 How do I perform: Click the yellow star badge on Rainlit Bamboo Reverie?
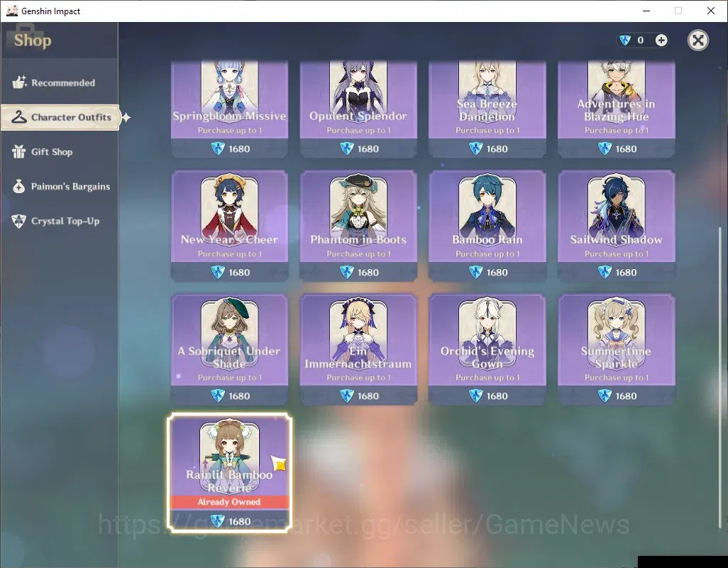[x=279, y=463]
